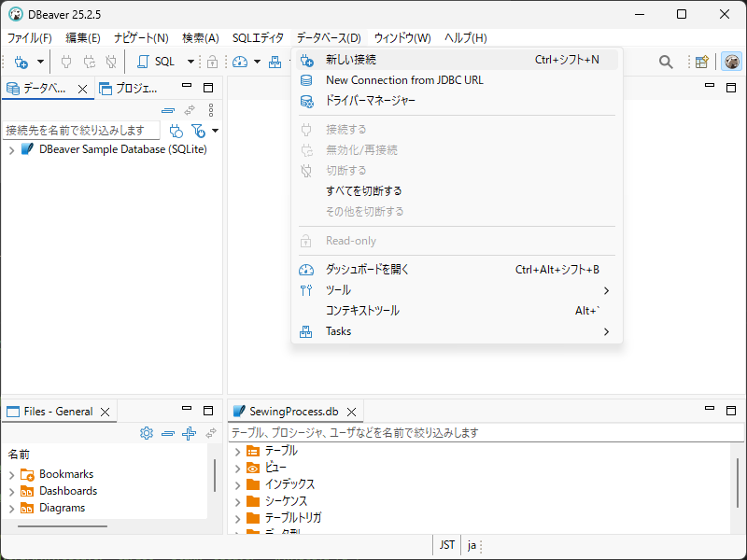Open the navigator view menu dots
747x560 pixels.
point(211,110)
